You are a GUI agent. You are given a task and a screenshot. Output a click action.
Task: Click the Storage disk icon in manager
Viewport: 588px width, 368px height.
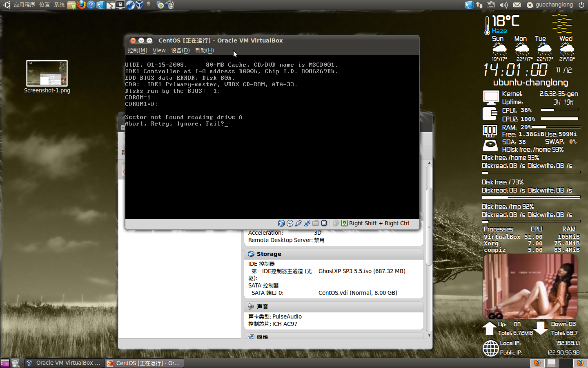[251, 254]
